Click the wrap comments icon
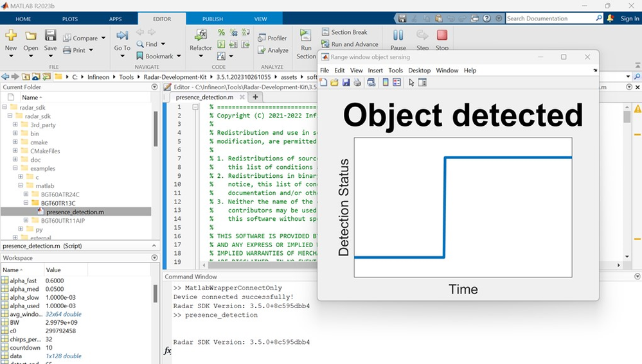Screen dimensions: 642x364 point(245,32)
